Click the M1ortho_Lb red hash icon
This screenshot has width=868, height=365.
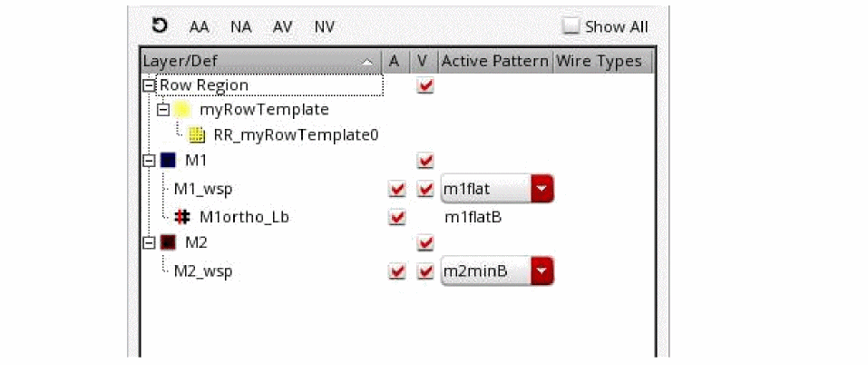pos(181,217)
